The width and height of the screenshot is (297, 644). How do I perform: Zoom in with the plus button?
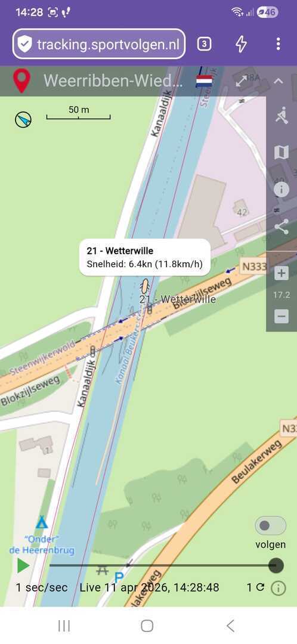point(281,273)
